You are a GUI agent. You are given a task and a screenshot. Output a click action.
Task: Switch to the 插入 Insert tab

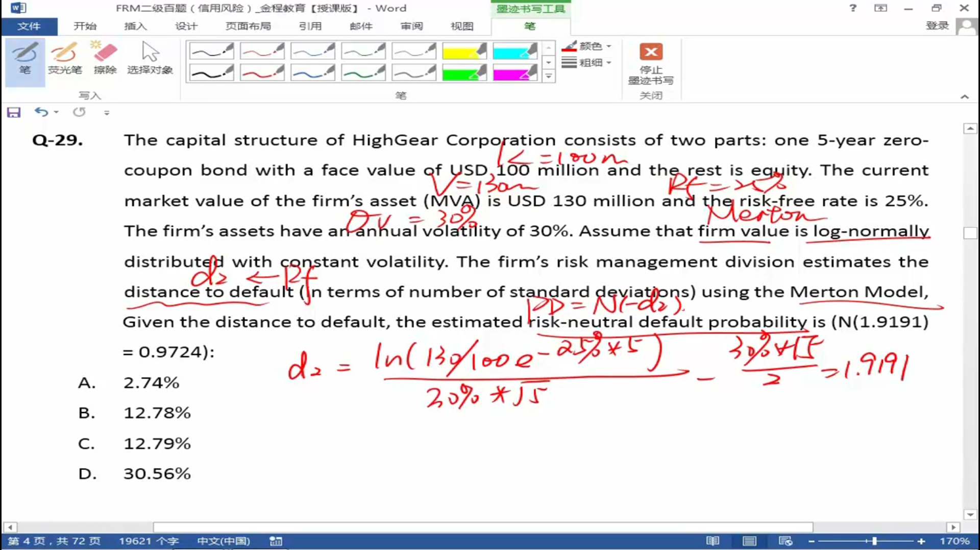click(x=135, y=26)
